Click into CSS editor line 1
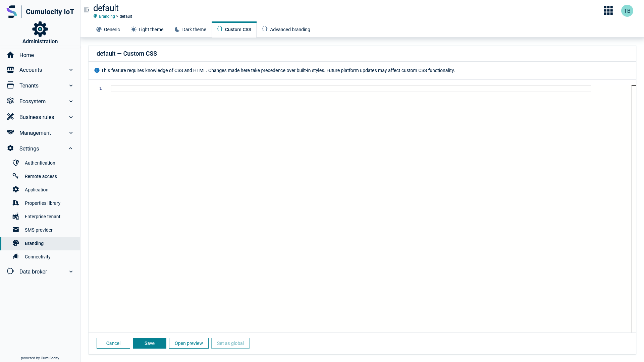This screenshot has width=644, height=362. [351, 88]
